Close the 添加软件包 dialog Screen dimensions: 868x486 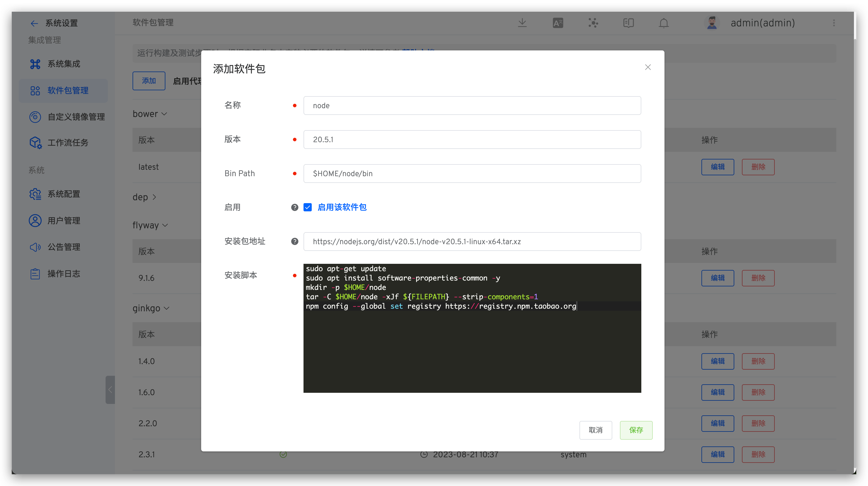click(648, 67)
